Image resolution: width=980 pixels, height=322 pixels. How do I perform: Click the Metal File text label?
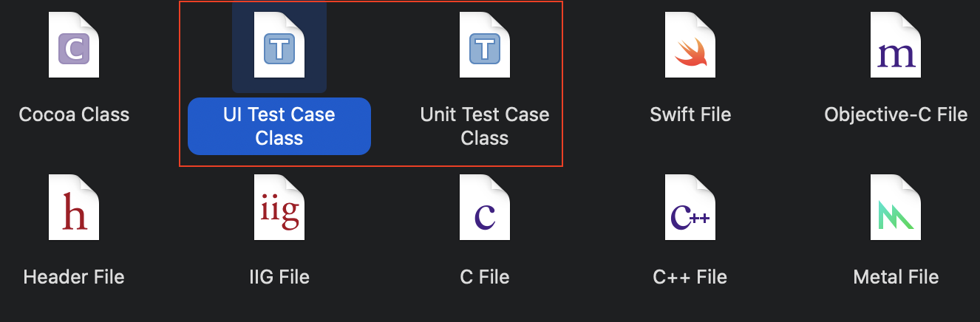(896, 277)
